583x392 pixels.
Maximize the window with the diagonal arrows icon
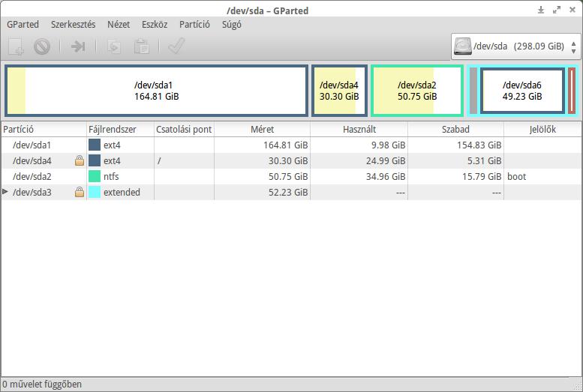click(557, 10)
